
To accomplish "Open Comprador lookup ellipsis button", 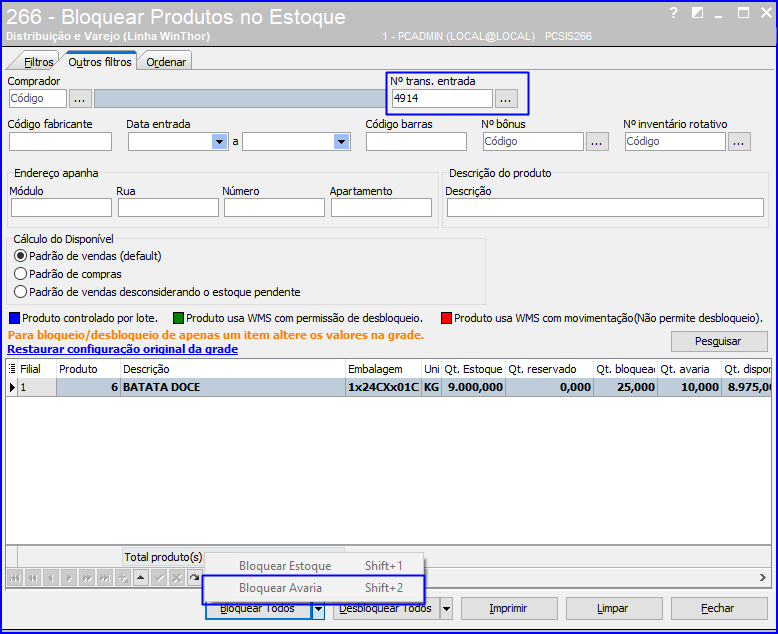I will pyautogui.click(x=80, y=99).
